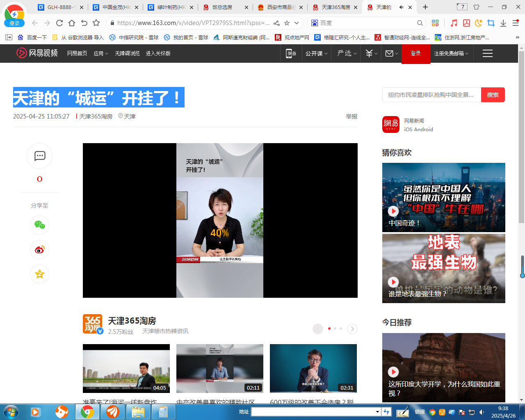525x420 pixels.
Task: Click the red 搜索 button
Action: (493, 95)
